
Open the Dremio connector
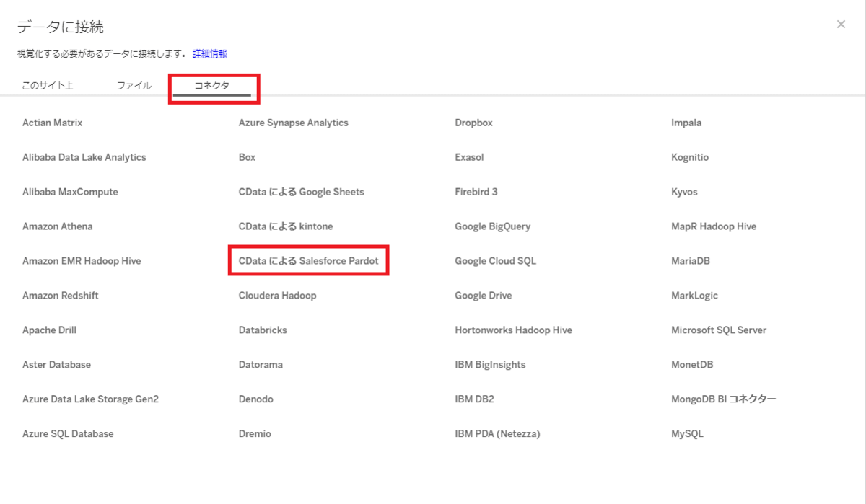point(255,434)
